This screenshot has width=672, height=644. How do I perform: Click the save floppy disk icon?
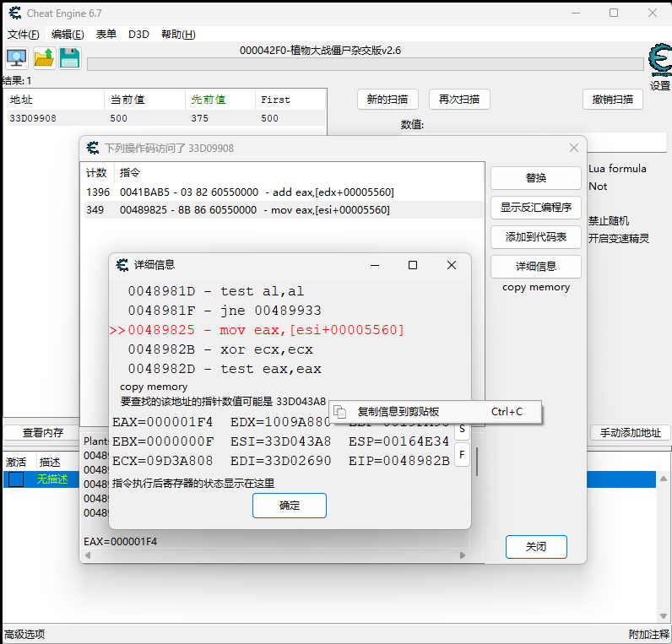pos(69,58)
